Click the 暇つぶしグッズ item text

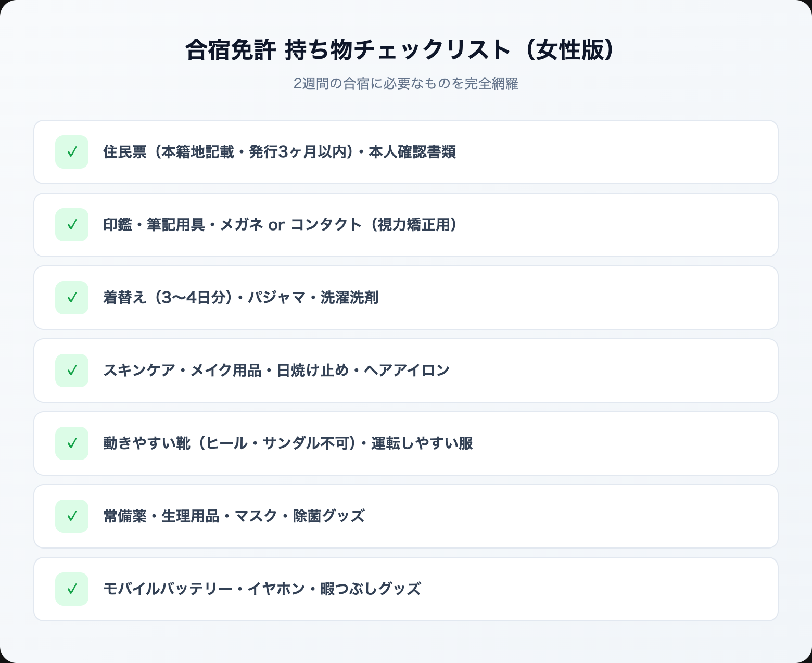[x=371, y=589]
